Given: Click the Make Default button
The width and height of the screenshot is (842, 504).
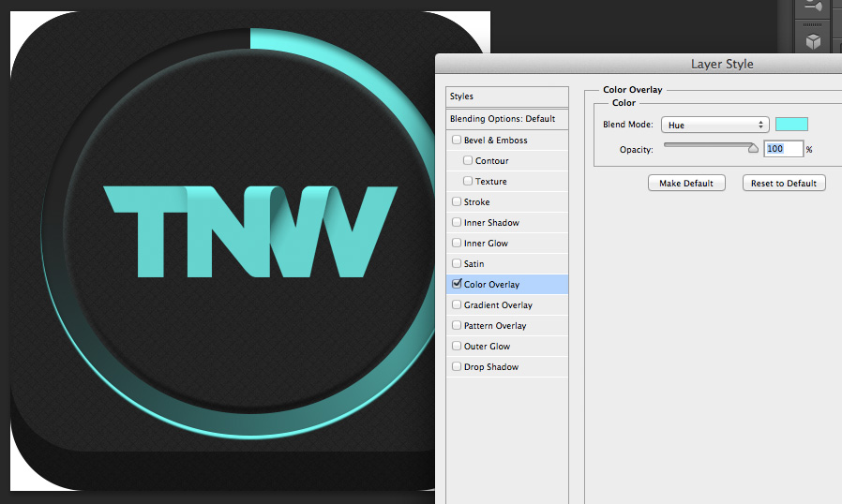Looking at the screenshot, I should pyautogui.click(x=686, y=183).
